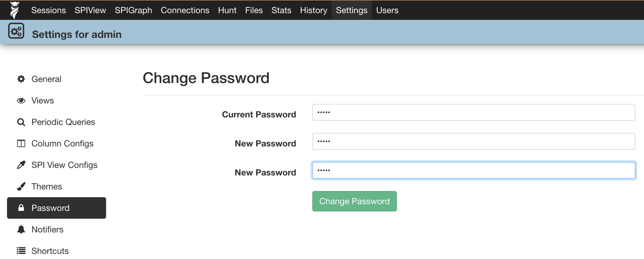Navigate to the Hunt page
Screen dimensions: 644x259
[227, 10]
